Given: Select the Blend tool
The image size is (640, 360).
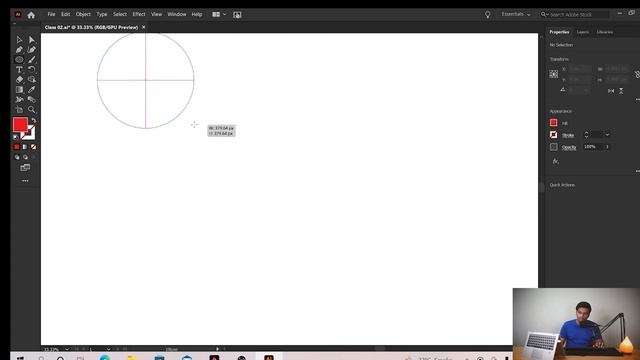Looking at the screenshot, I should (32, 100).
